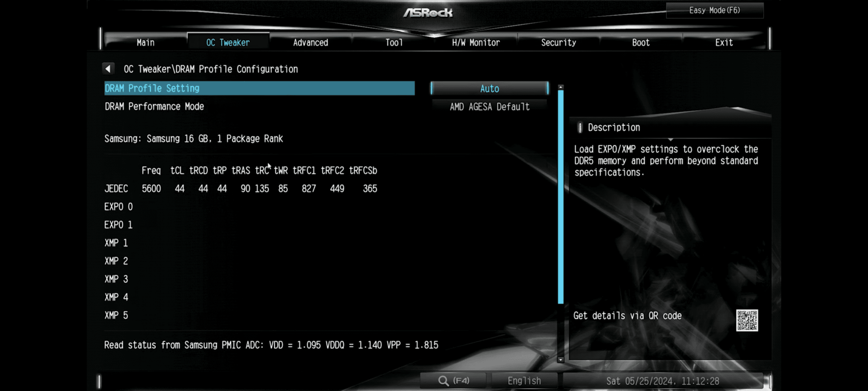This screenshot has width=868, height=391.
Task: Open the Tool tab
Action: tap(394, 43)
